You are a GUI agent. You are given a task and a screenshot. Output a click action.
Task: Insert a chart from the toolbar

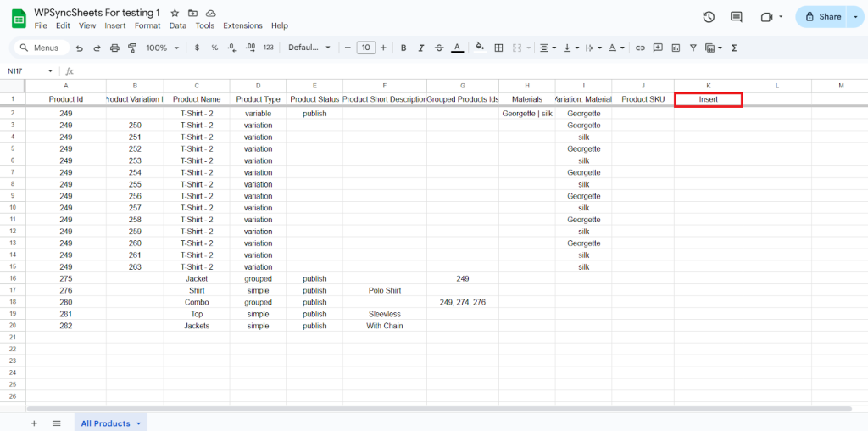point(676,48)
